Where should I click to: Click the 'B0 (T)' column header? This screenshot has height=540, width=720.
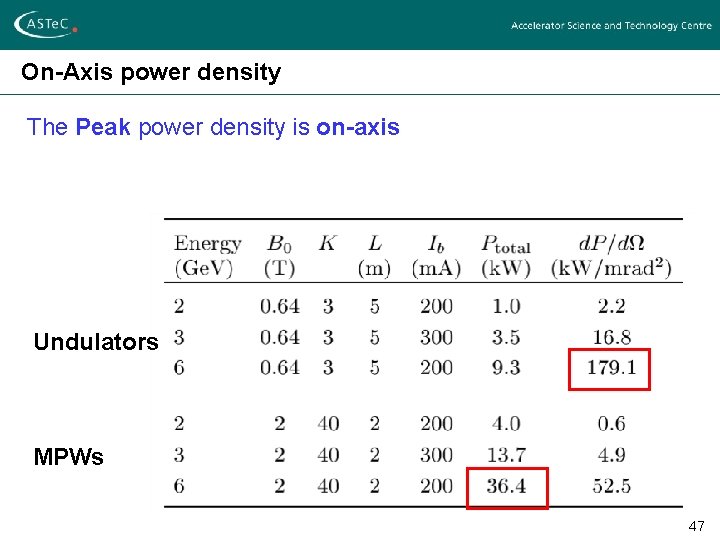[279, 256]
